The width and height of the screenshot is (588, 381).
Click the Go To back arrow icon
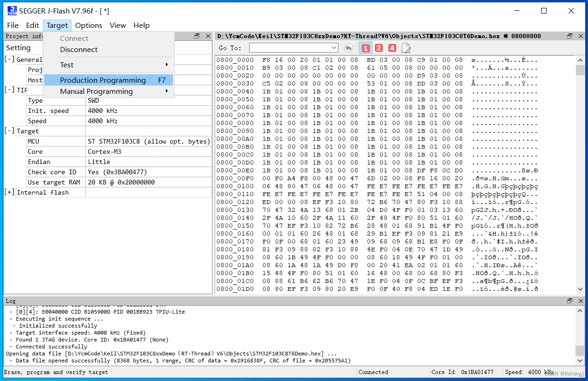pyautogui.click(x=348, y=48)
